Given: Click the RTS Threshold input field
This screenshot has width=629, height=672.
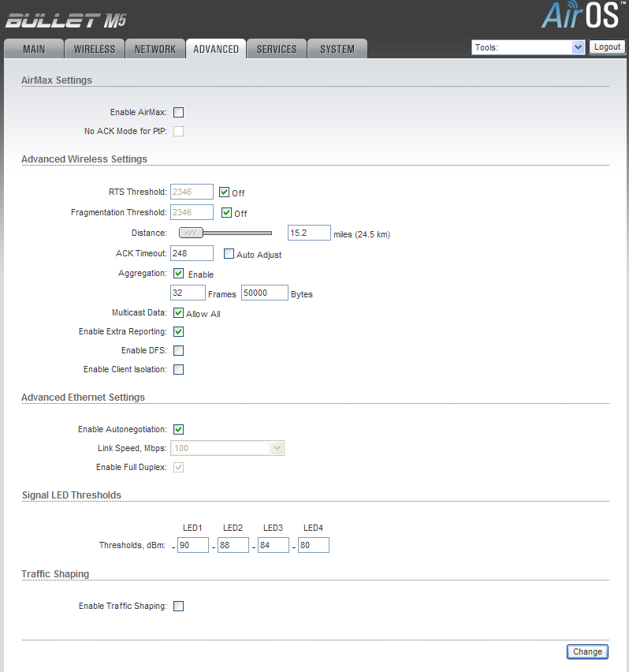Looking at the screenshot, I should [192, 192].
